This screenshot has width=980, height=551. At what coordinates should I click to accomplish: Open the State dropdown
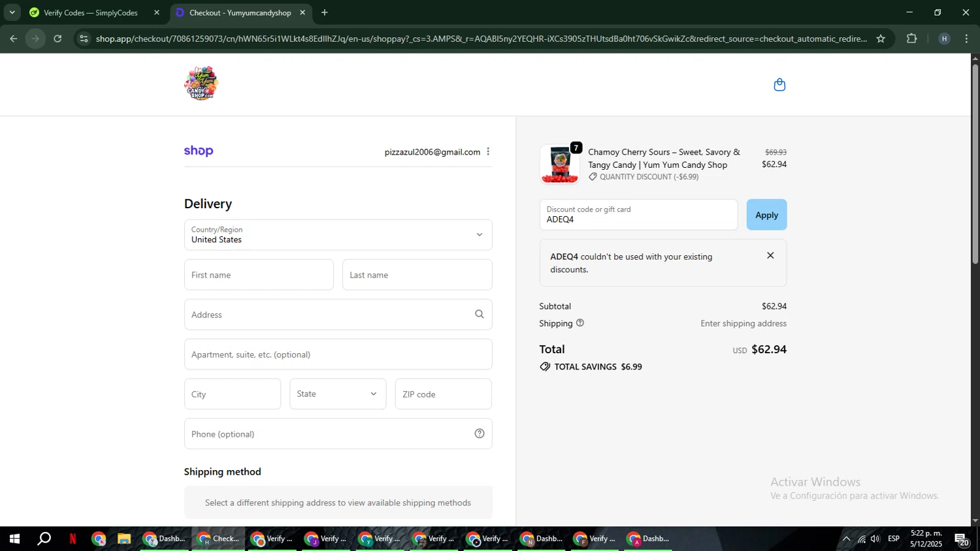click(338, 394)
